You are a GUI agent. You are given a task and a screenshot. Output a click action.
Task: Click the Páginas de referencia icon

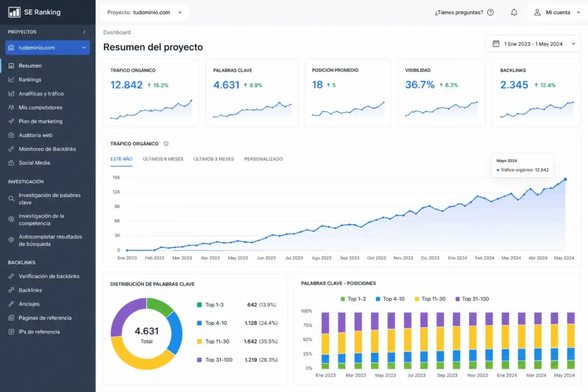(x=11, y=318)
